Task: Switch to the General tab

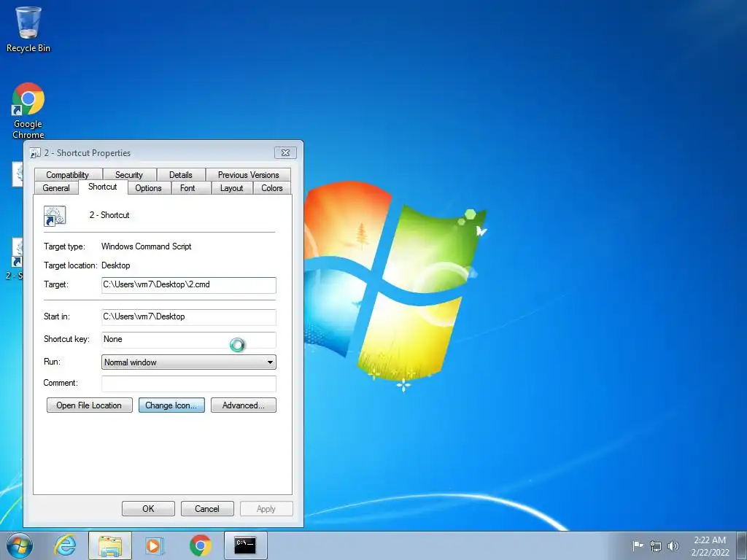Action: (56, 188)
